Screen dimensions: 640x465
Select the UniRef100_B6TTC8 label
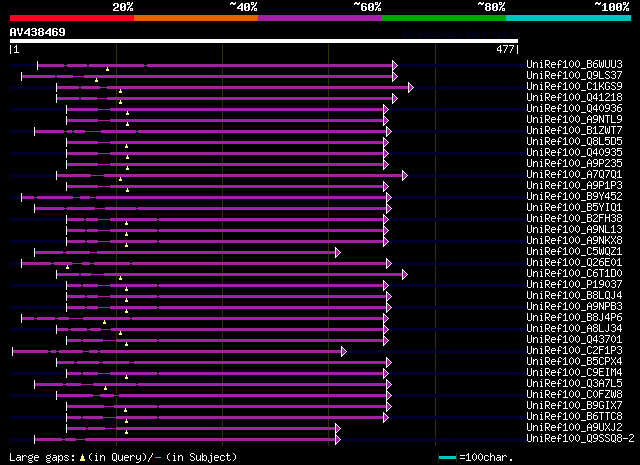pyautogui.click(x=574, y=417)
